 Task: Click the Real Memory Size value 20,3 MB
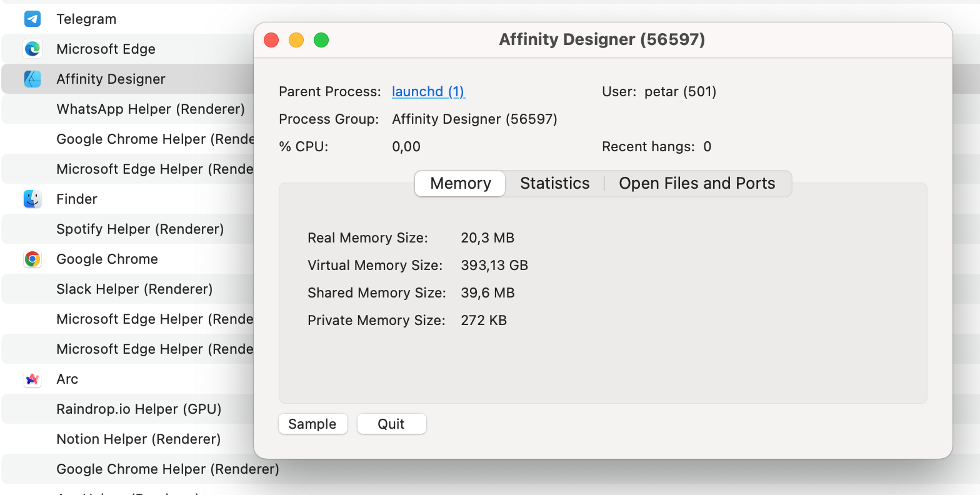pyautogui.click(x=487, y=238)
